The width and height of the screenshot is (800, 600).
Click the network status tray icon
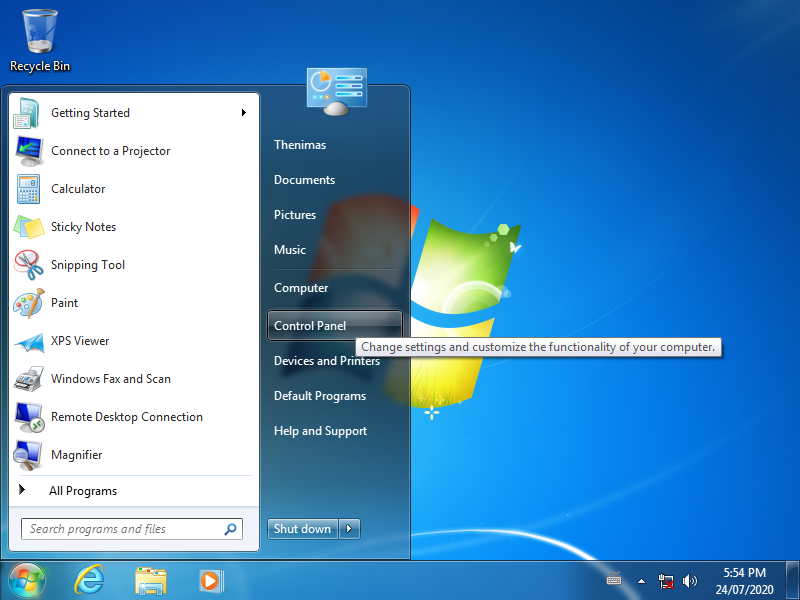(666, 581)
